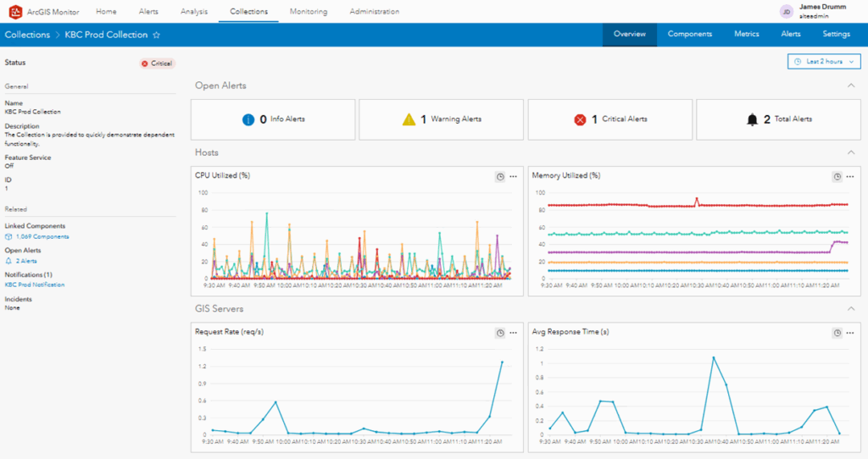Open the 1,069 Components link
The height and width of the screenshot is (459, 868).
coord(42,236)
